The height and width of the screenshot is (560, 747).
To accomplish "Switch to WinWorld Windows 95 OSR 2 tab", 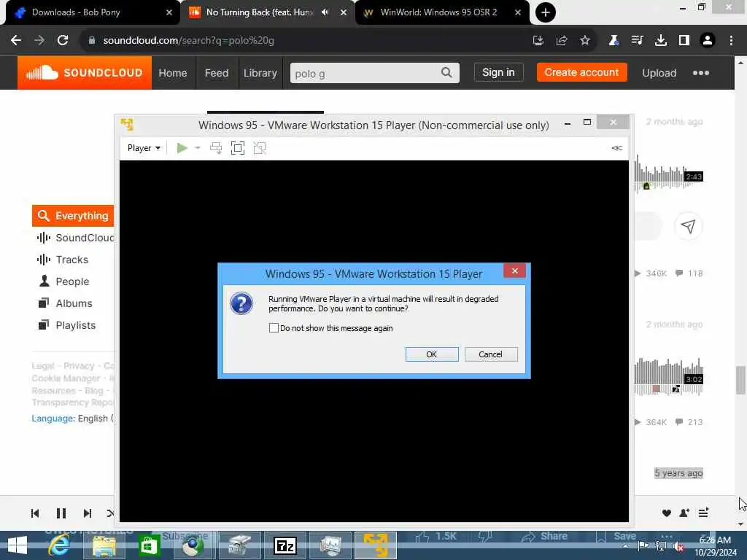I will coord(442,12).
